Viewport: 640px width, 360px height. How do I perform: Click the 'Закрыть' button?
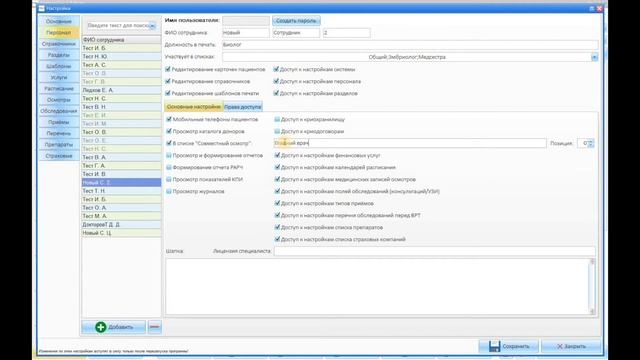tap(571, 346)
